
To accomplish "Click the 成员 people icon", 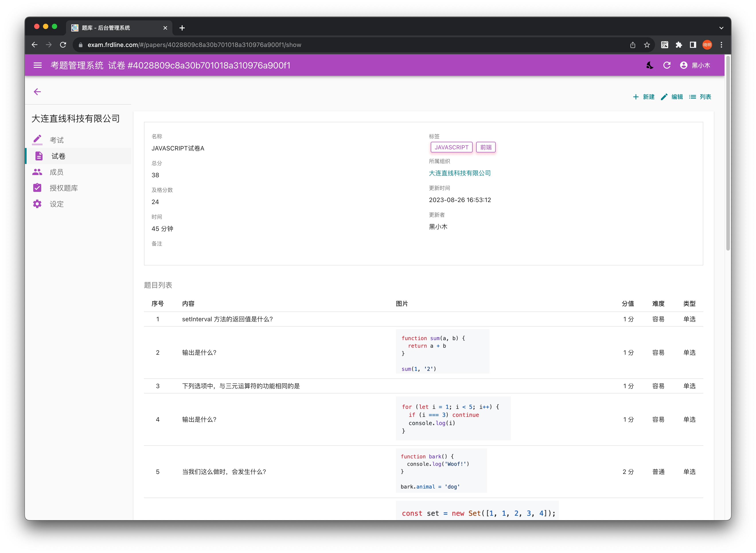I will coord(37,172).
